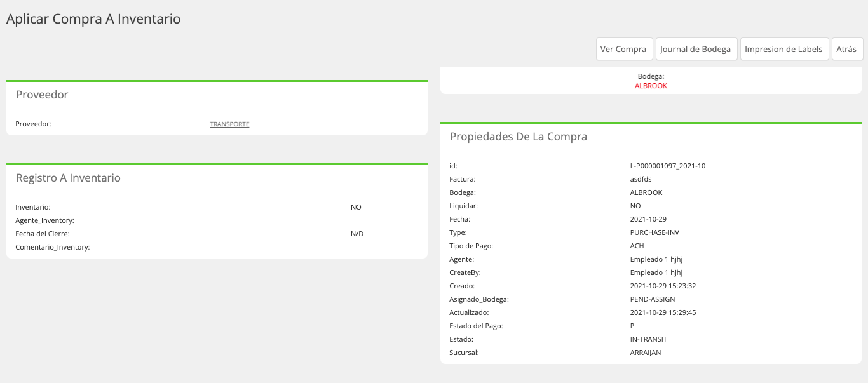
Task: Click the Propiedades De La Compra heading
Action: tap(519, 137)
